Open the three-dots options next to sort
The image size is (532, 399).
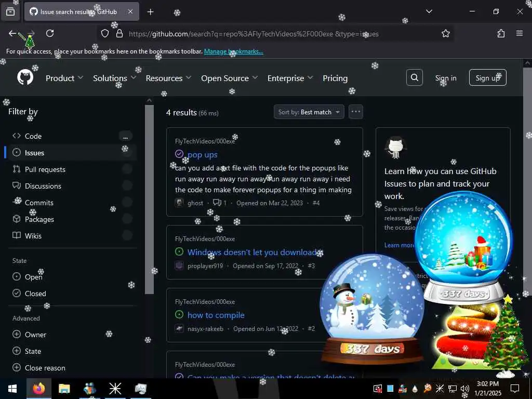coord(355,112)
